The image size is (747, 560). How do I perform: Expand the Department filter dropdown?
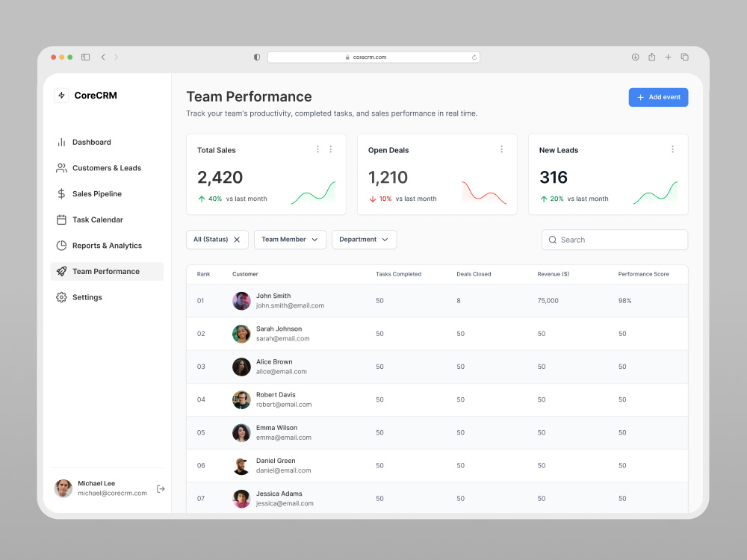(x=364, y=240)
